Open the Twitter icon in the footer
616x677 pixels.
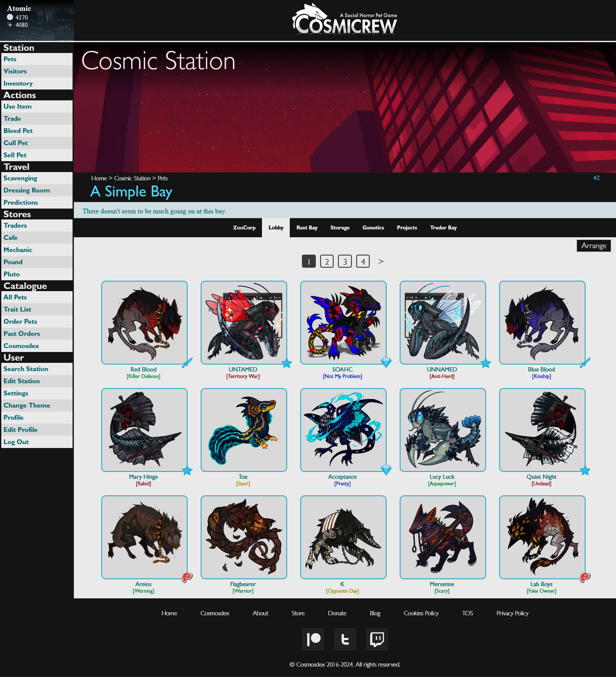coord(345,639)
